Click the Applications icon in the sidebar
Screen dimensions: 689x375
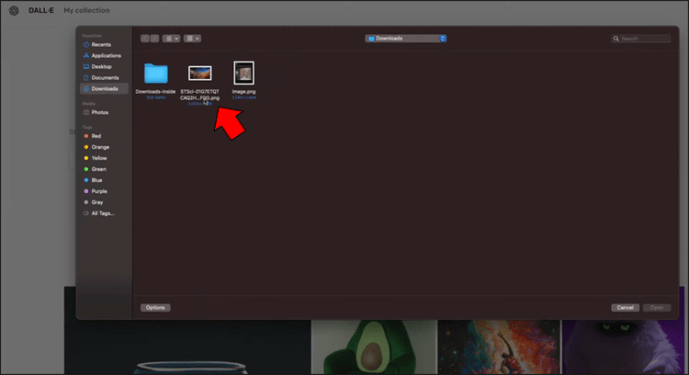pos(86,55)
